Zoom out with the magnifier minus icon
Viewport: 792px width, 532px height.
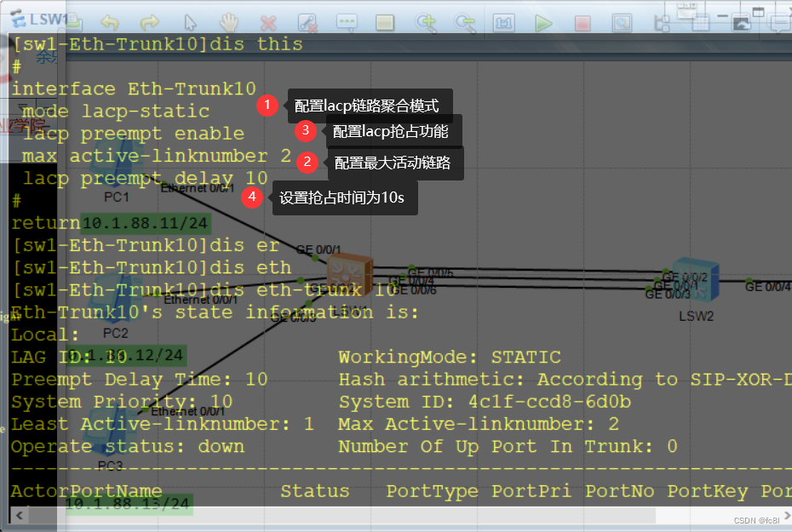click(465, 23)
